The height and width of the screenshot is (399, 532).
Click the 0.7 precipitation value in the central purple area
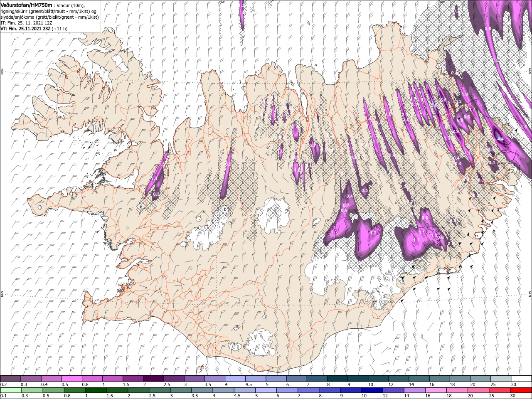(x=346, y=206)
